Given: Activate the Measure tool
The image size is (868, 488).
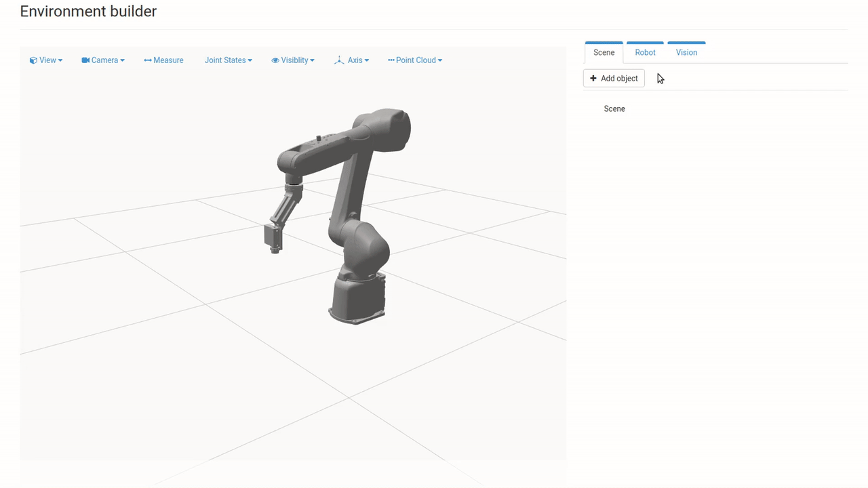Looking at the screenshot, I should pos(163,60).
